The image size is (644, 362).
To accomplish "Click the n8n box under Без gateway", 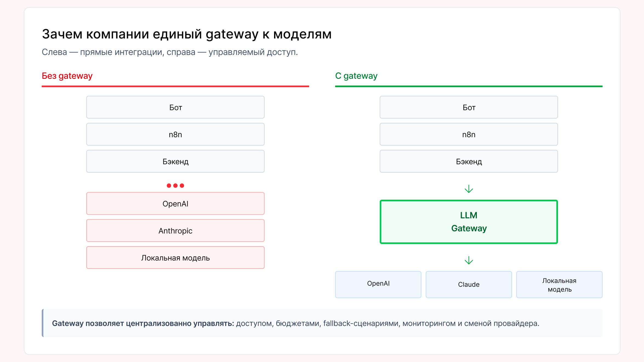I will [175, 134].
